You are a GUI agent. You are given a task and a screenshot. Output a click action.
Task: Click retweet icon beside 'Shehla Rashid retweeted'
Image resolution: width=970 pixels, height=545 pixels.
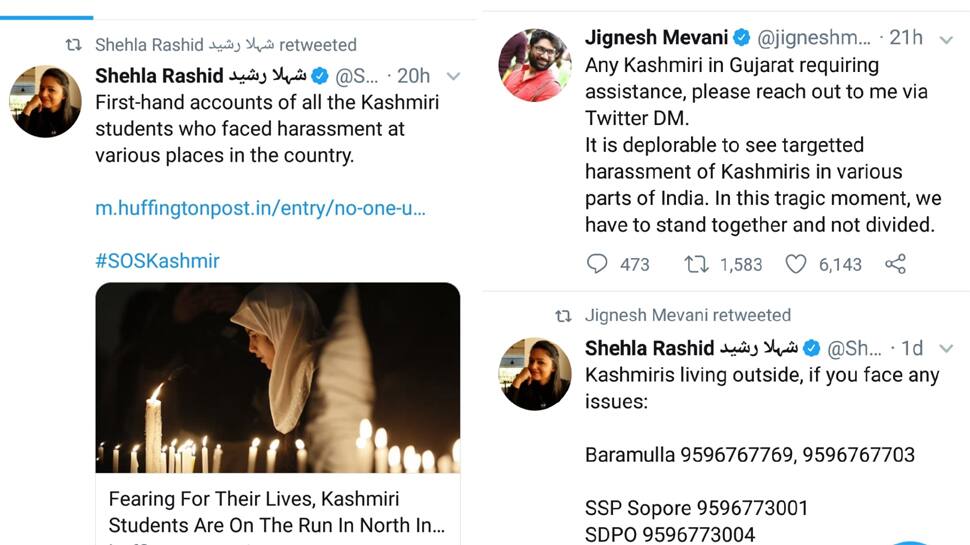[x=74, y=45]
